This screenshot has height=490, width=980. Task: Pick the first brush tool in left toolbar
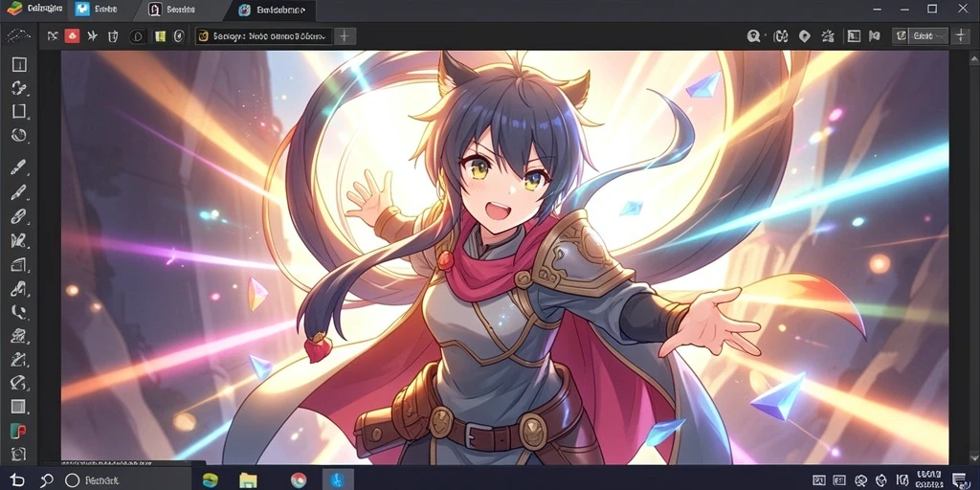pyautogui.click(x=19, y=167)
